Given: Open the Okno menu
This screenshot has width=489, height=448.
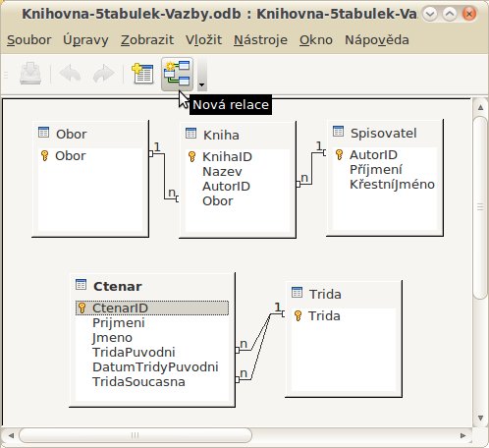Looking at the screenshot, I should pyautogui.click(x=316, y=40).
